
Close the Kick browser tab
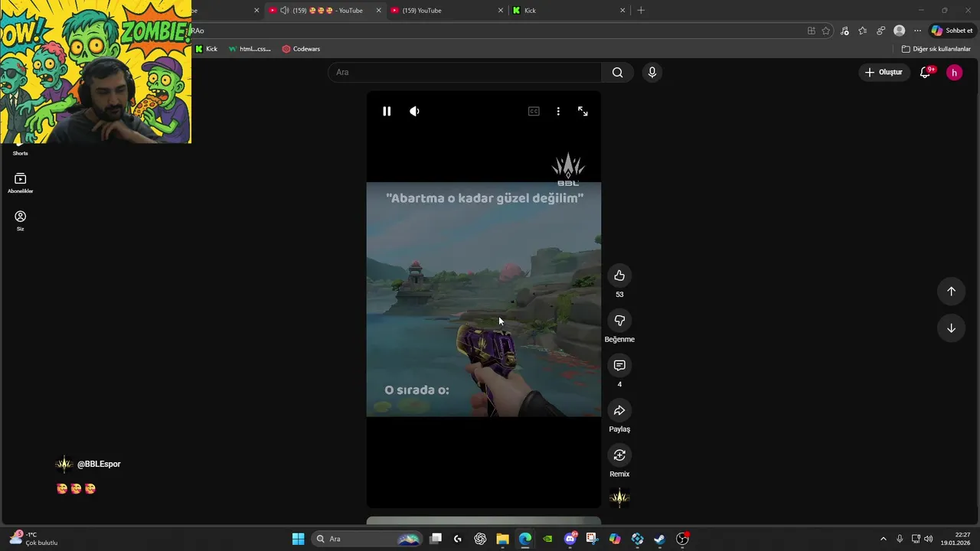pos(622,11)
